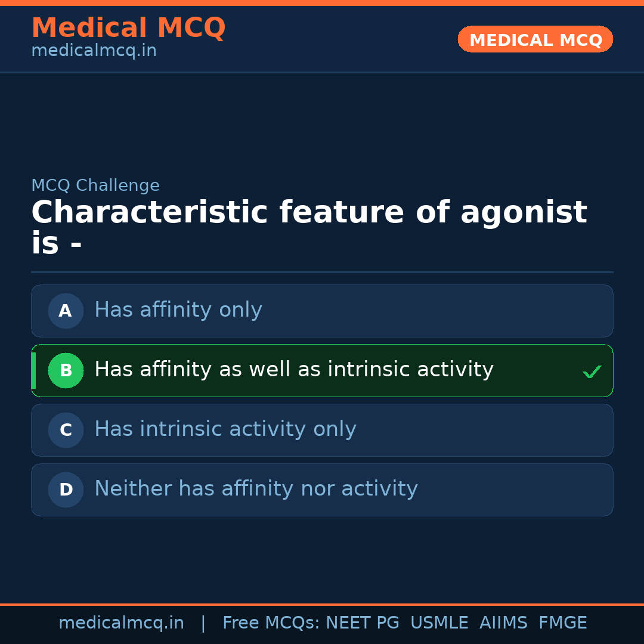Select the circular C badge icon
Image resolution: width=644 pixels, height=644 pixels.
pyautogui.click(x=66, y=430)
